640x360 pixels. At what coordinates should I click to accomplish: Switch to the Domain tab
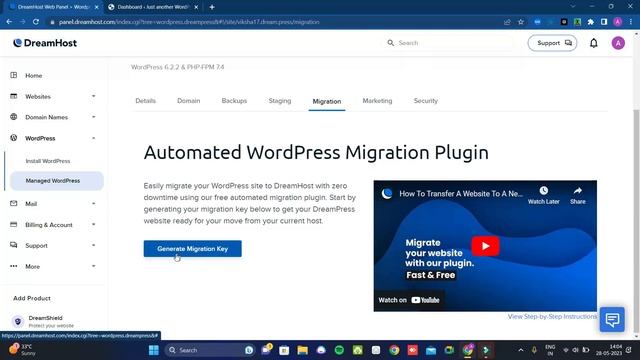tap(189, 101)
